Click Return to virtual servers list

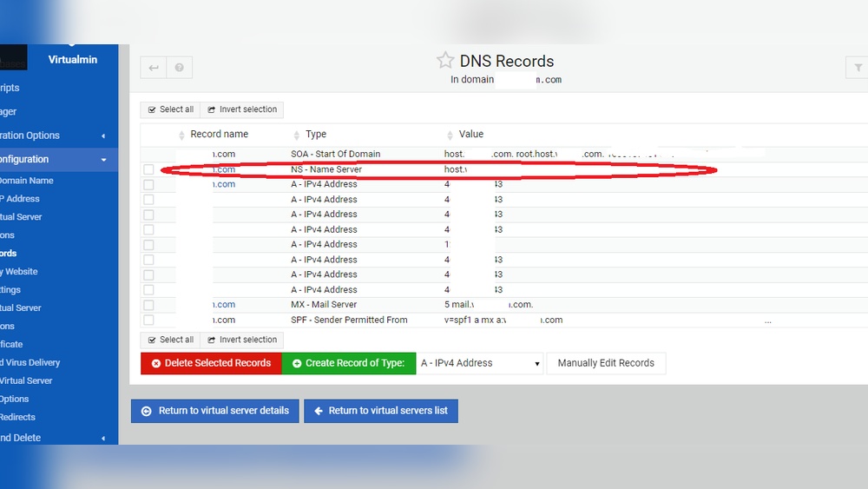381,411
